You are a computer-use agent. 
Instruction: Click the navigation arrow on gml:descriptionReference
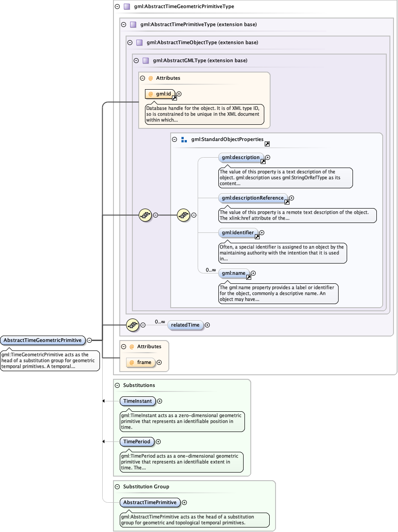287,201
